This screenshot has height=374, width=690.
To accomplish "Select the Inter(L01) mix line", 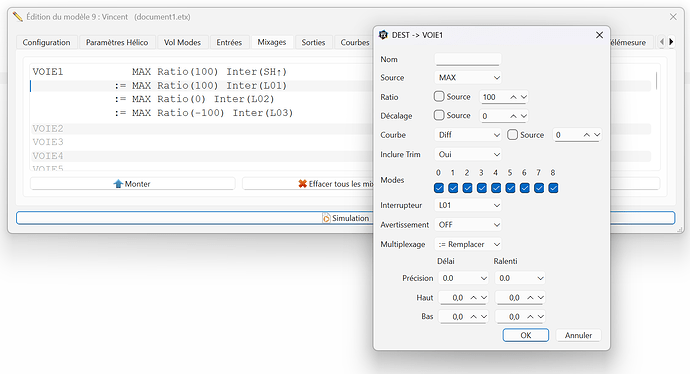I will tap(202, 86).
